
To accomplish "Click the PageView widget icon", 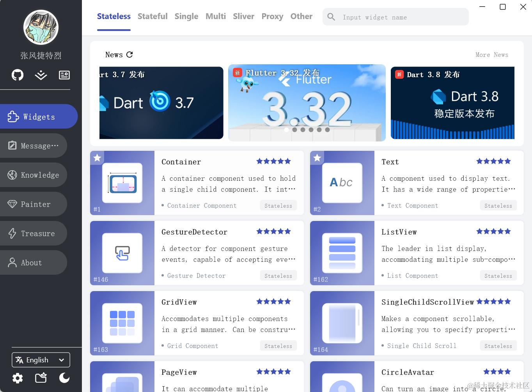I will click(122, 383).
